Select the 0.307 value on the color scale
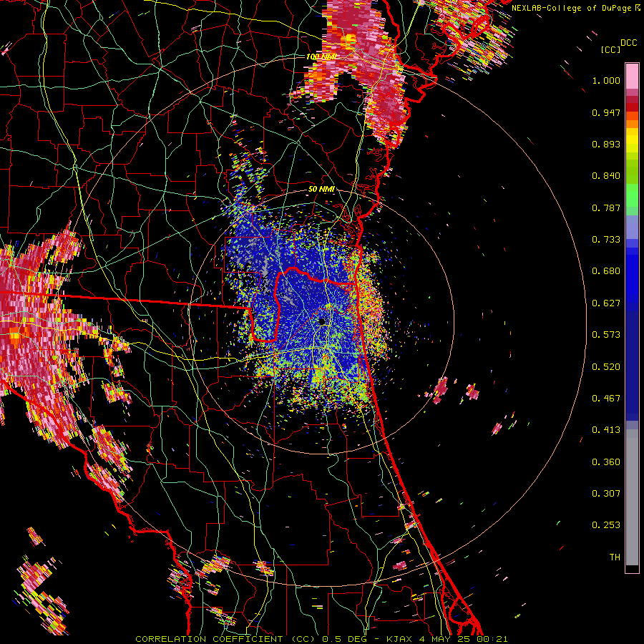The image size is (644, 644). click(x=606, y=494)
